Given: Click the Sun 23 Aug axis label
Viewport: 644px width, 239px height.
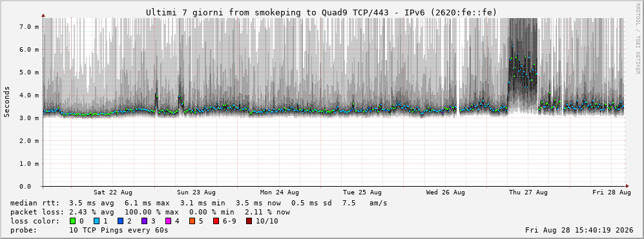Looking at the screenshot, I should tap(196, 192).
